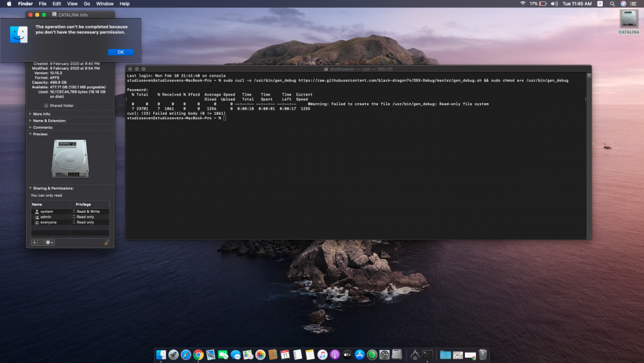
Task: Open Spotlight search in menu bar
Action: (612, 4)
